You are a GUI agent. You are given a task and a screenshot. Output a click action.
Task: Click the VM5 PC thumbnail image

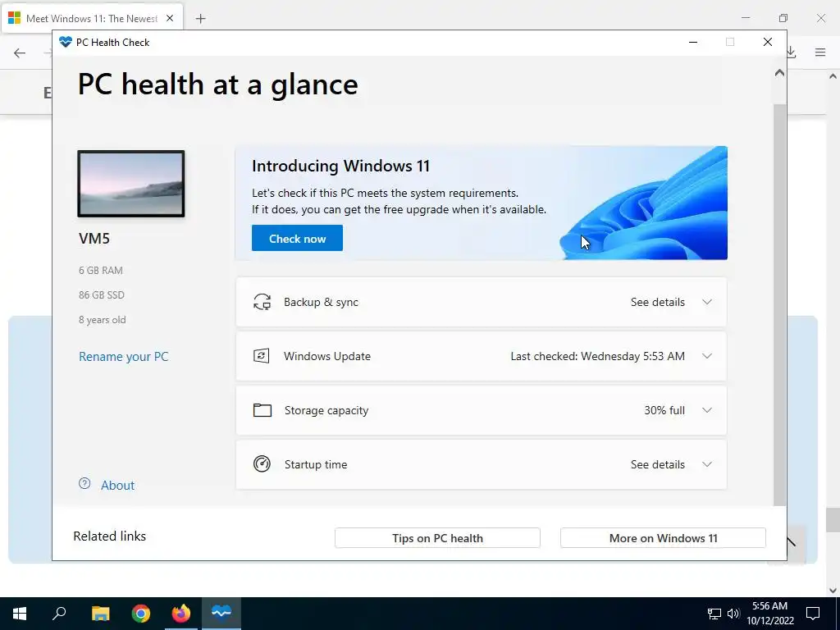tap(131, 184)
